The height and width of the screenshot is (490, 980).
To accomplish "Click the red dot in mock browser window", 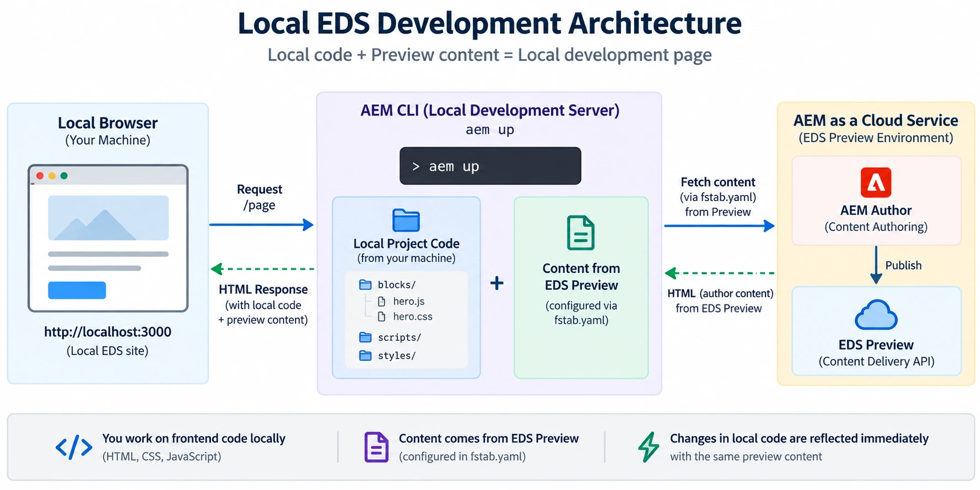I will click(x=40, y=176).
